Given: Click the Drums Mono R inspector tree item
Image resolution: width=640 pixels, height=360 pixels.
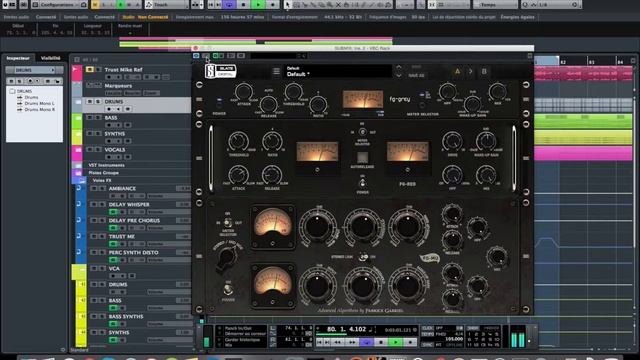Looking at the screenshot, I should (39, 110).
